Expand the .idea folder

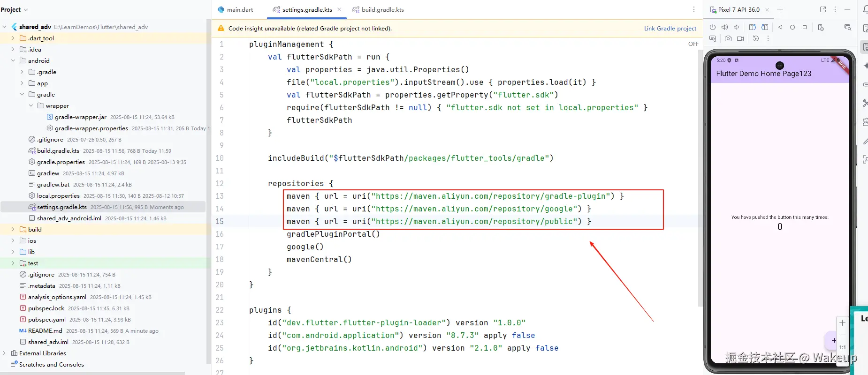[13, 49]
